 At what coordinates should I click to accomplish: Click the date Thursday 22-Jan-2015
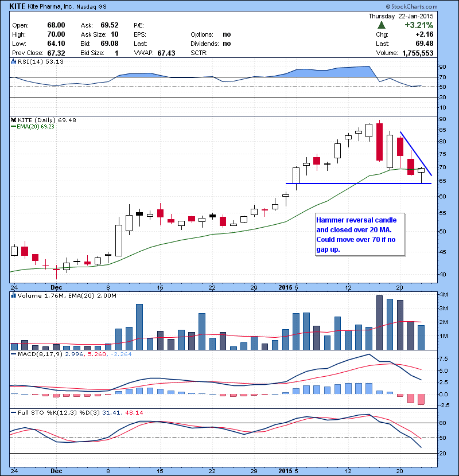401,16
